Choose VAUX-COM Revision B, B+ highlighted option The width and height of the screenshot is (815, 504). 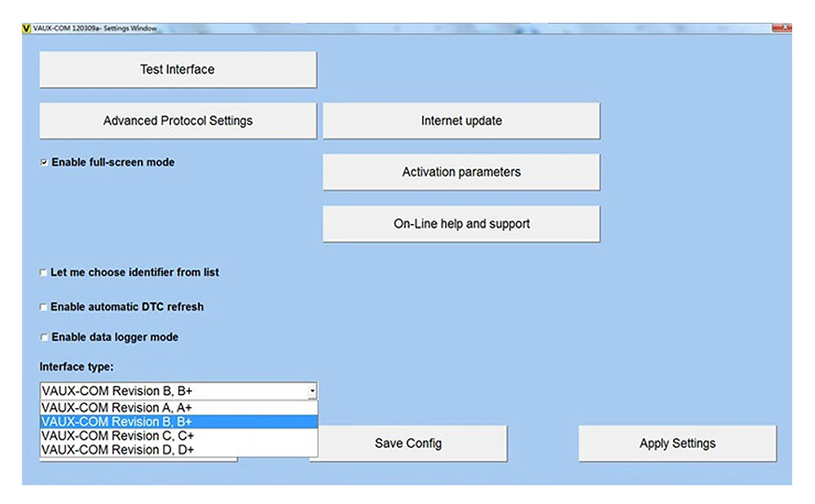(x=178, y=422)
